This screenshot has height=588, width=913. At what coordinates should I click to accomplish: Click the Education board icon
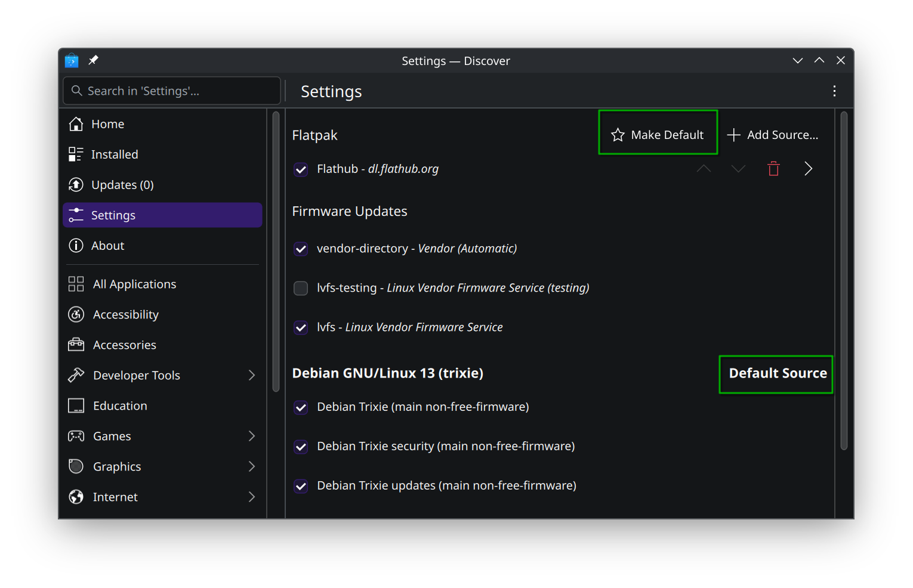click(x=76, y=406)
